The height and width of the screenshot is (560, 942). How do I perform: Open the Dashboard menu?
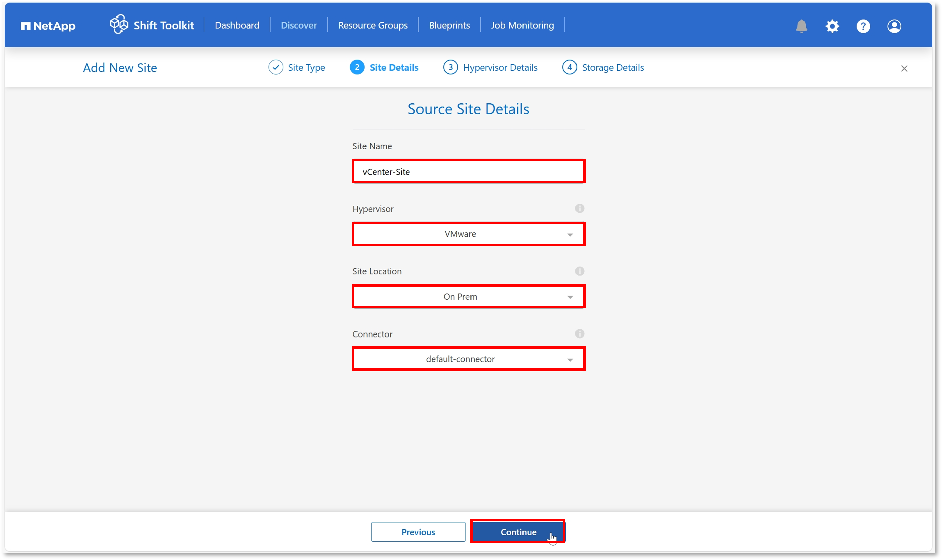pyautogui.click(x=237, y=25)
